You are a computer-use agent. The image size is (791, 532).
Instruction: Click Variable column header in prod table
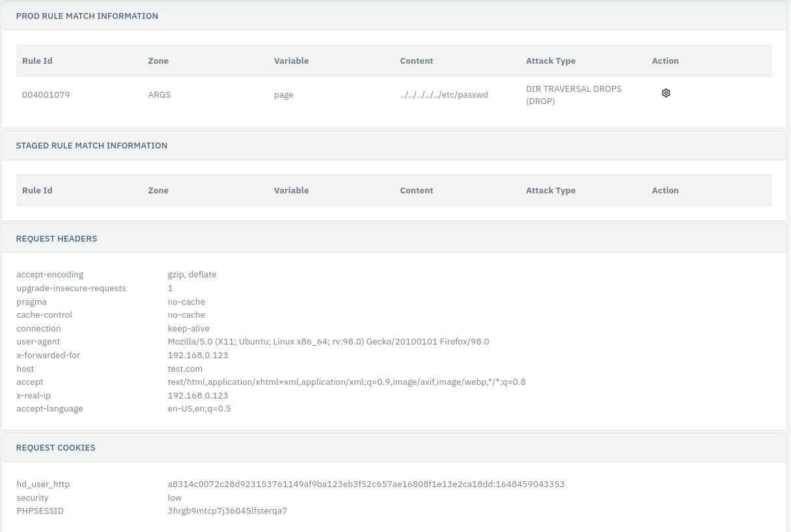tap(292, 61)
